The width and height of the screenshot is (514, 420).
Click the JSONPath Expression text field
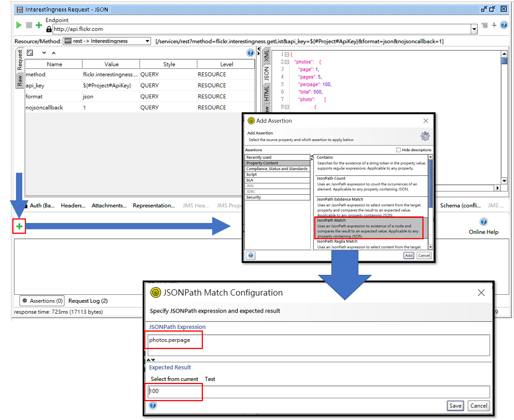[x=319, y=345]
